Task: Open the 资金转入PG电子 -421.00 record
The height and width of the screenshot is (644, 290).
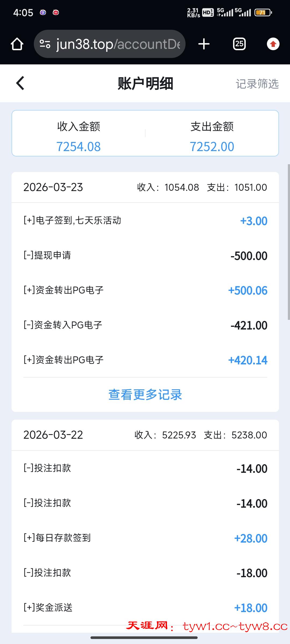Action: coord(145,325)
